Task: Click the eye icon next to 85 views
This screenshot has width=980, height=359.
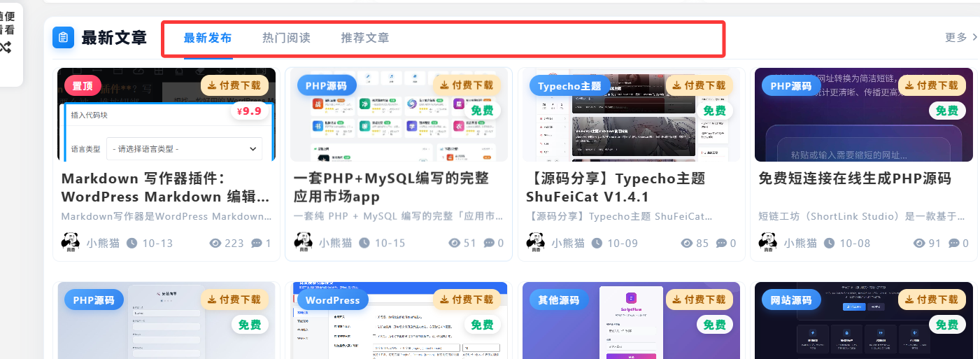Action: click(687, 244)
